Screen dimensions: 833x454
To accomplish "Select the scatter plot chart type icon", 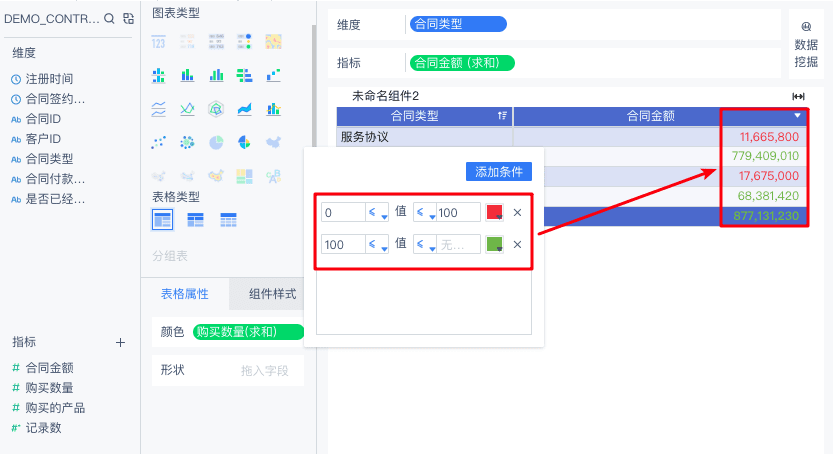I will pos(158,142).
